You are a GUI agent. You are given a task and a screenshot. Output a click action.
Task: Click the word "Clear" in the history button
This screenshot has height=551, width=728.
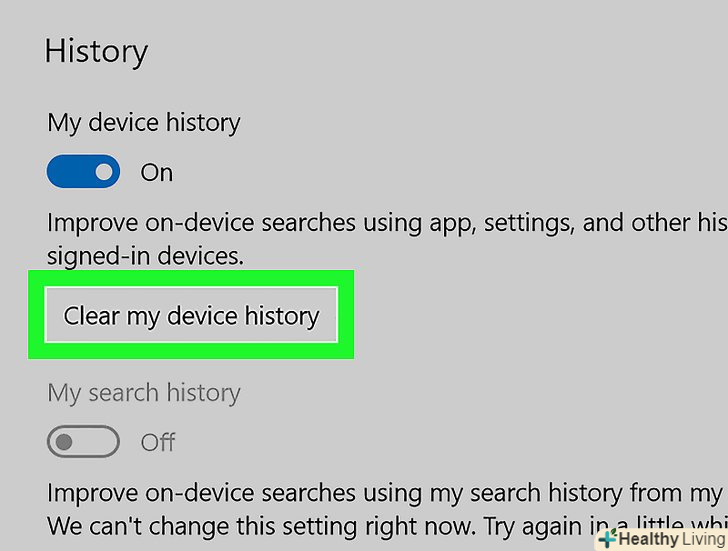91,316
